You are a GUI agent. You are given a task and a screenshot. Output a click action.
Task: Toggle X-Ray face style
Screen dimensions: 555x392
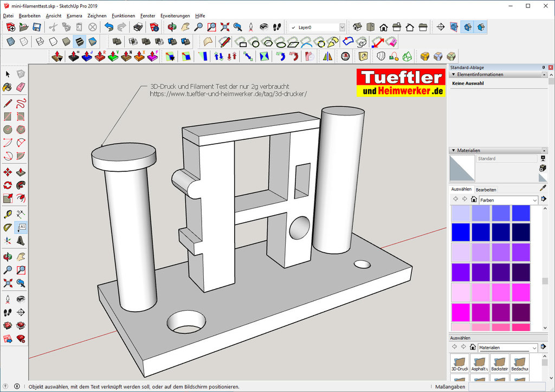pyautogui.click(x=10, y=41)
